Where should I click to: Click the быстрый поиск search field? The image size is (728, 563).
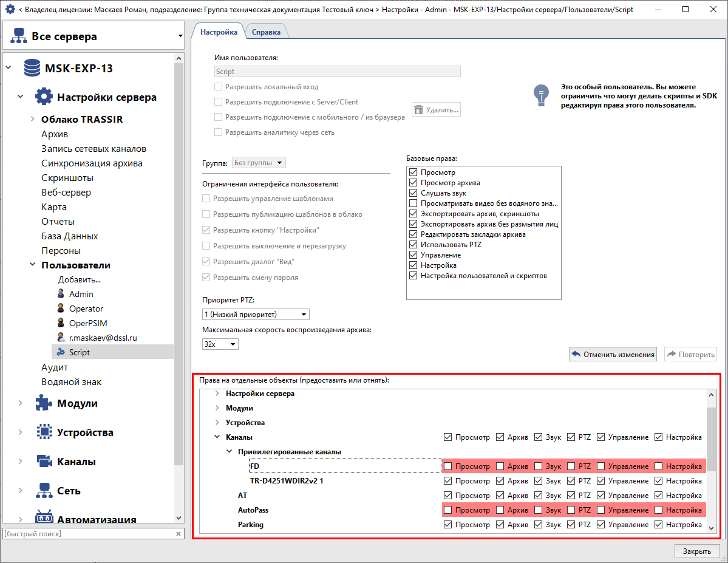point(88,534)
